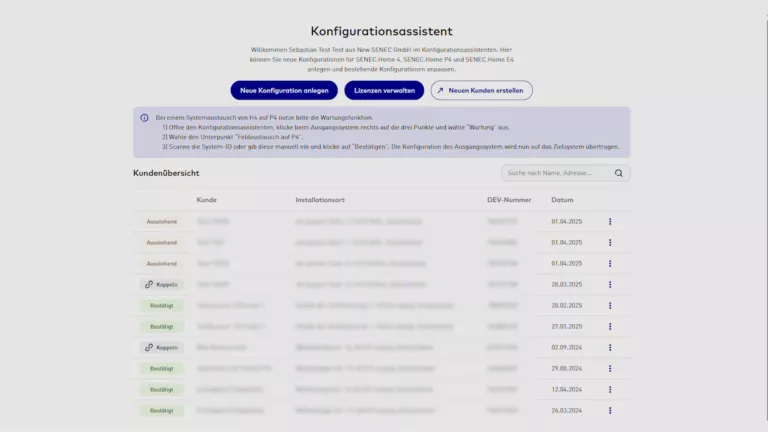Open Lizenzen verwalten
This screenshot has width=768, height=432.
[x=384, y=90]
